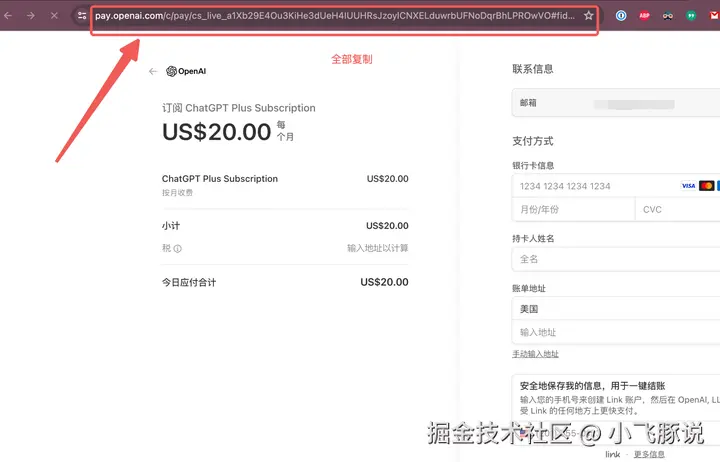This screenshot has height=462, width=720.
Task: Focus the CVC field
Action: pos(678,209)
